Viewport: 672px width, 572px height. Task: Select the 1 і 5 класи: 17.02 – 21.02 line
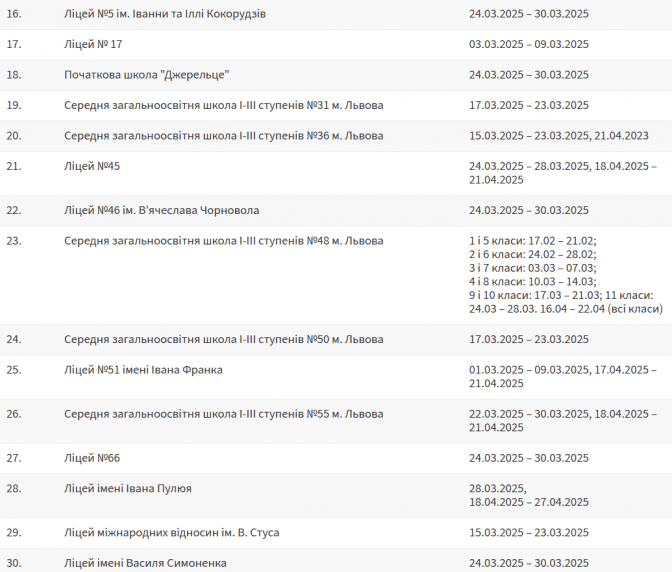(533, 240)
